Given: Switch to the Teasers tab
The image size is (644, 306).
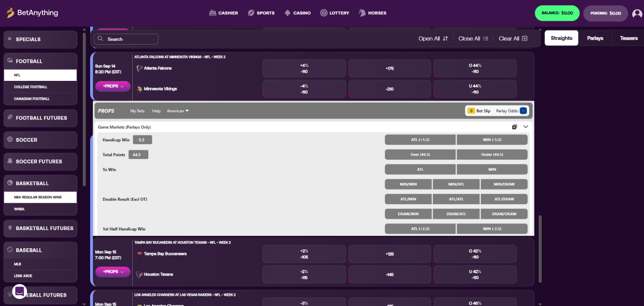Looking at the screenshot, I should point(629,38).
